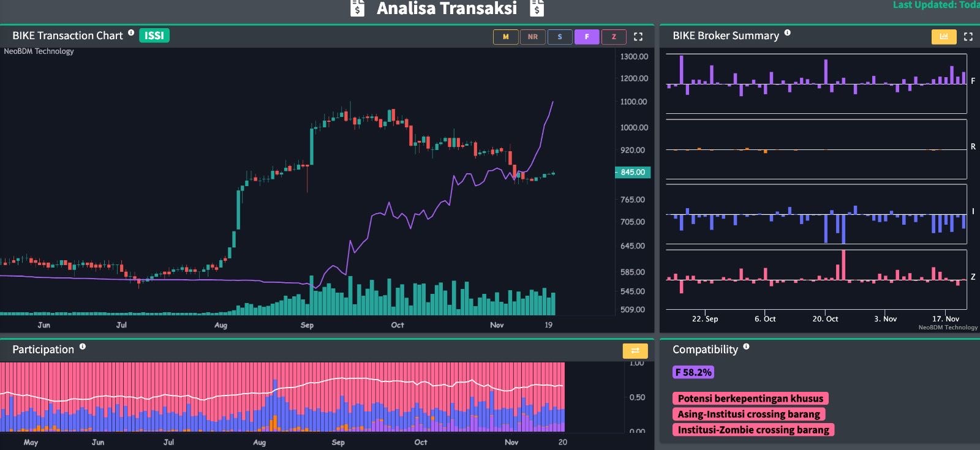The width and height of the screenshot is (980, 450).
Task: Click the Aug label on transaction chart axis
Action: coord(221,325)
